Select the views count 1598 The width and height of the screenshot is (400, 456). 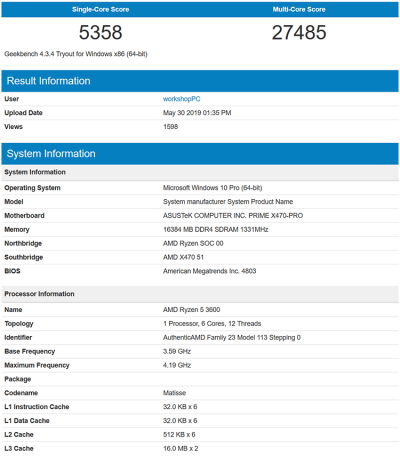point(170,127)
